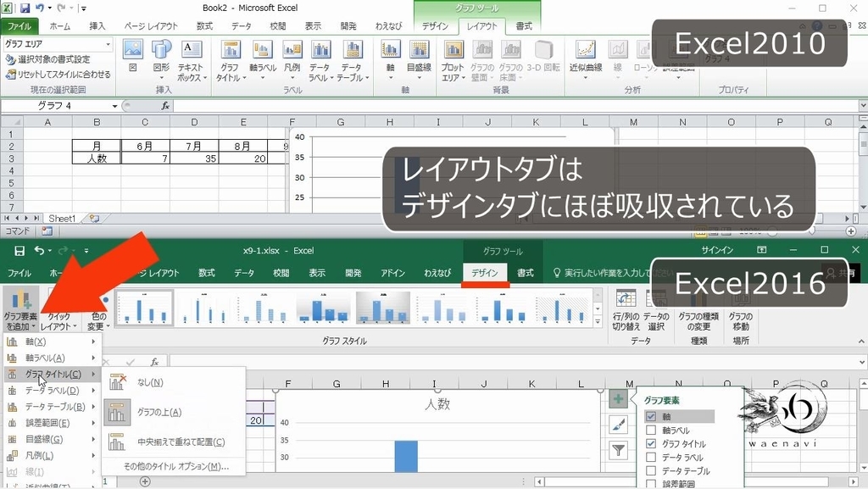Click リセットしてスタイルに合わせる reset button
Image resolution: width=868 pixels, height=489 pixels.
[x=58, y=74]
